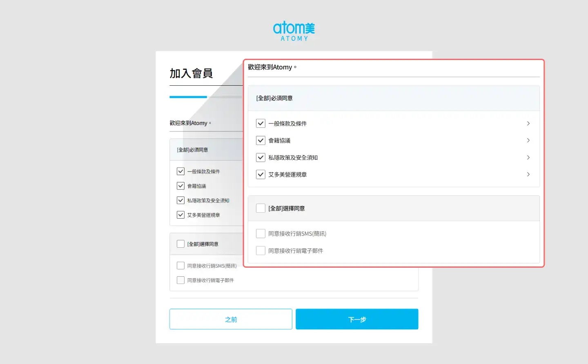Toggle 艾多美營運規章 checkbox in the enlarged panel
The height and width of the screenshot is (364, 588).
[261, 175]
